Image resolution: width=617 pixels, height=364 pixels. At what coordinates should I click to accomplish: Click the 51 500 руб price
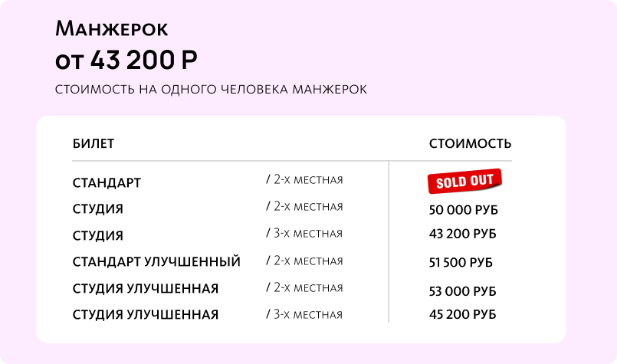pos(461,263)
